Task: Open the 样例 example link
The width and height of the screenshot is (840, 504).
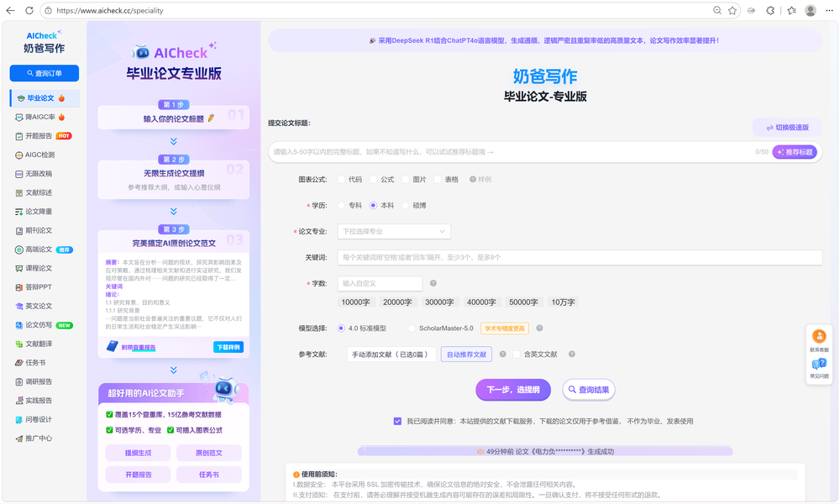Action: pos(480,180)
